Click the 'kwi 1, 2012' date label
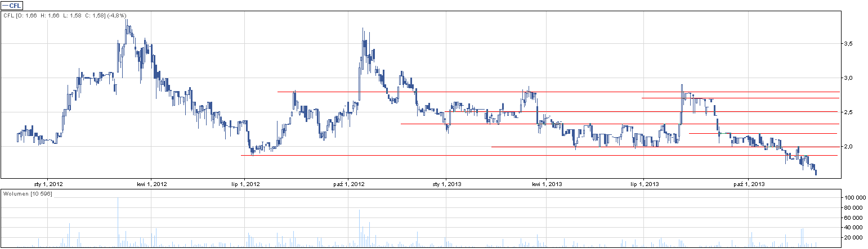The height and width of the screenshot is (249, 868). (x=151, y=183)
